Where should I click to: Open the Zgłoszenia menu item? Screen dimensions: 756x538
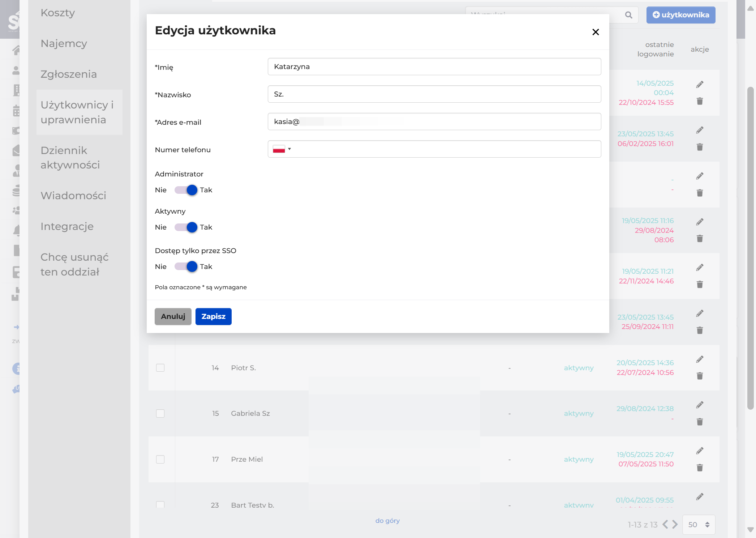pos(69,74)
